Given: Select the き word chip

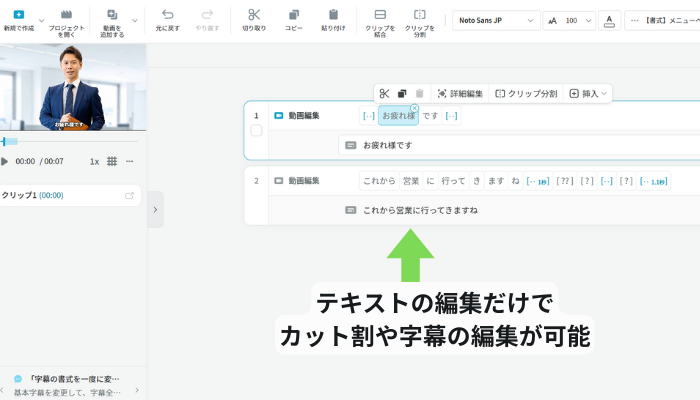Looking at the screenshot, I should pos(477,181).
